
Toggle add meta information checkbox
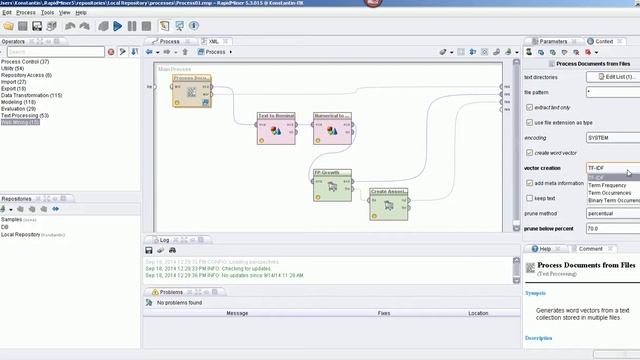[529, 183]
